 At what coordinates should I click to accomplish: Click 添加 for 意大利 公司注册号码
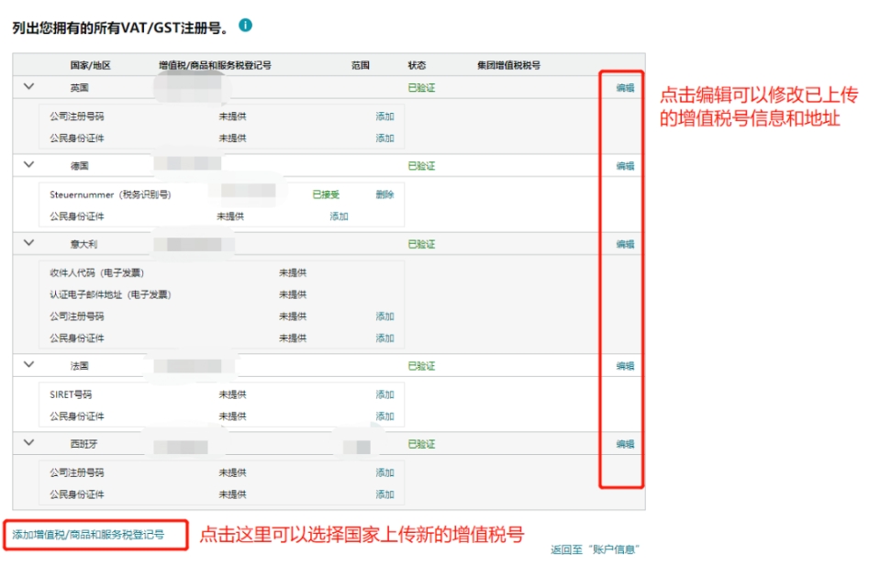click(x=384, y=316)
